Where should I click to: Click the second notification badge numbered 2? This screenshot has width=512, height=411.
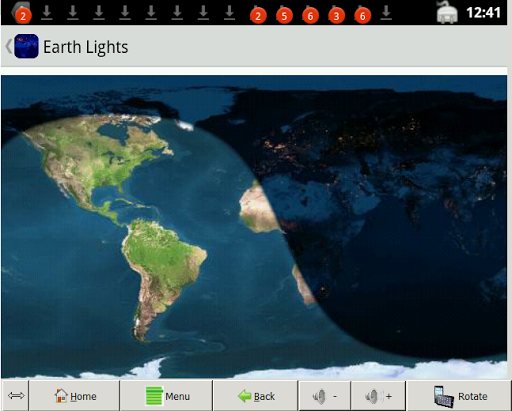click(x=258, y=16)
